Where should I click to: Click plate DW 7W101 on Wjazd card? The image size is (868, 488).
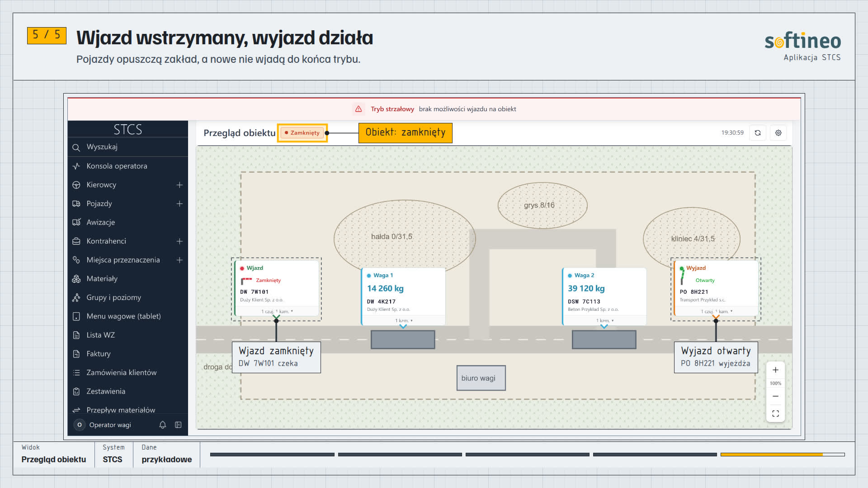(x=254, y=292)
